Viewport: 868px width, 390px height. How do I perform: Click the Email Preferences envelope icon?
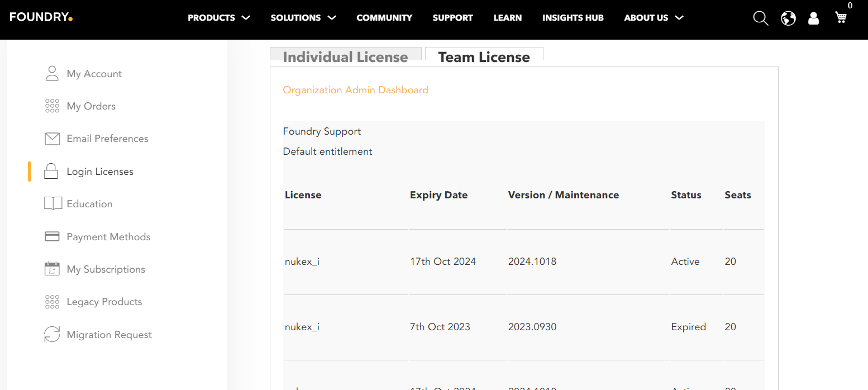[52, 139]
